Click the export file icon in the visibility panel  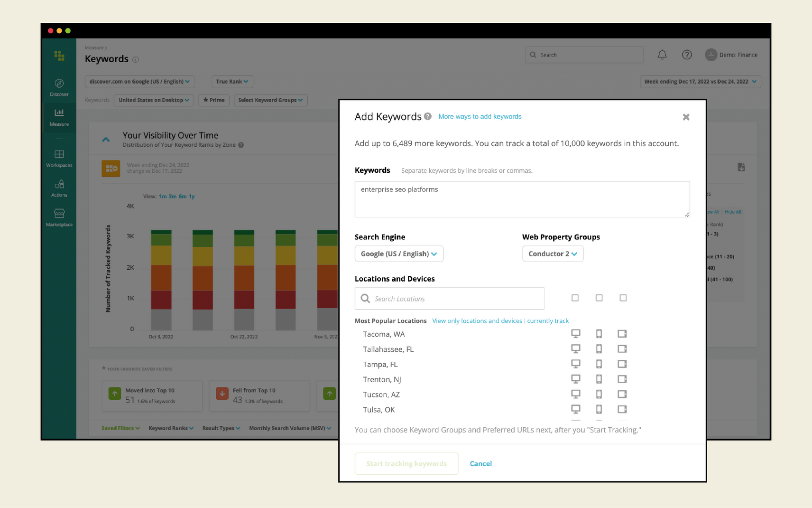[741, 167]
